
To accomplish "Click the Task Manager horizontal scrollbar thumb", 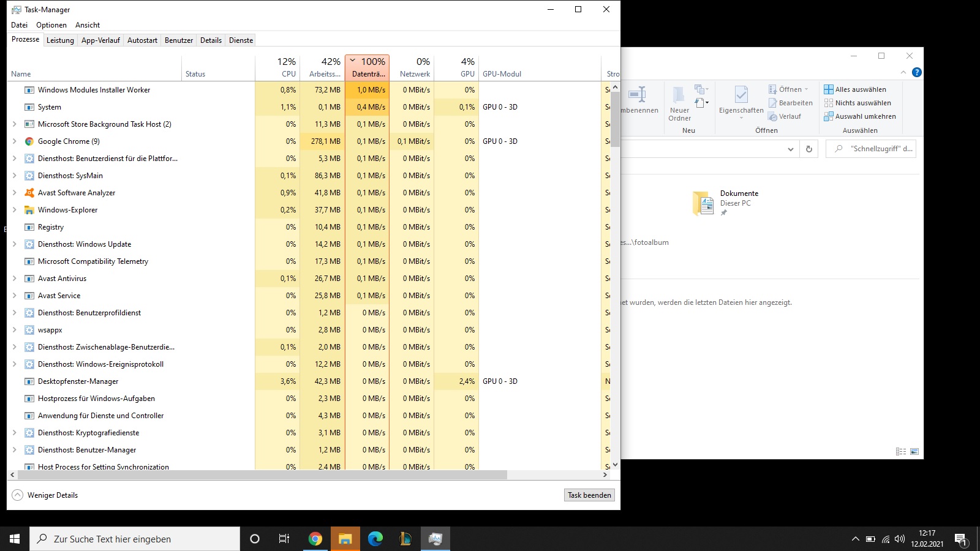I will point(262,475).
